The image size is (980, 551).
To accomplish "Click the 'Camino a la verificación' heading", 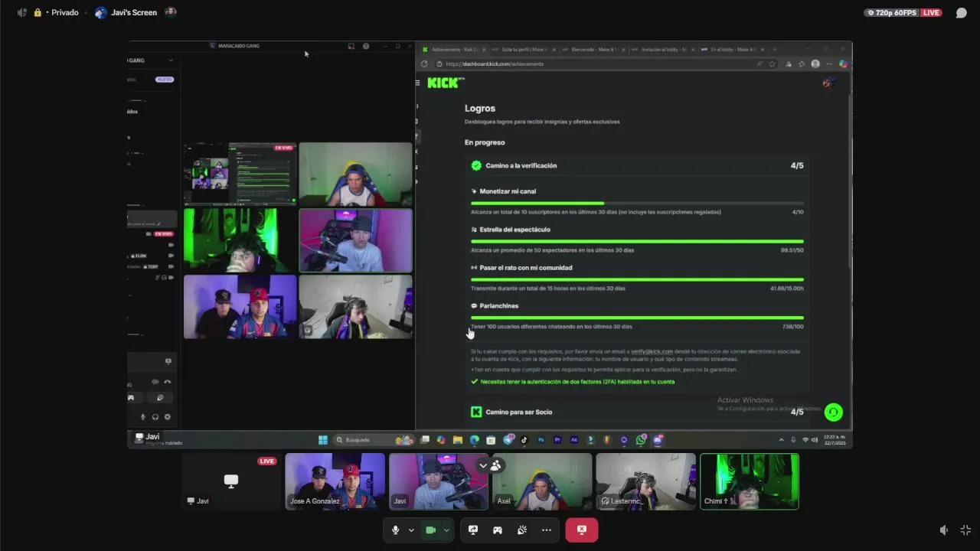I will [521, 165].
